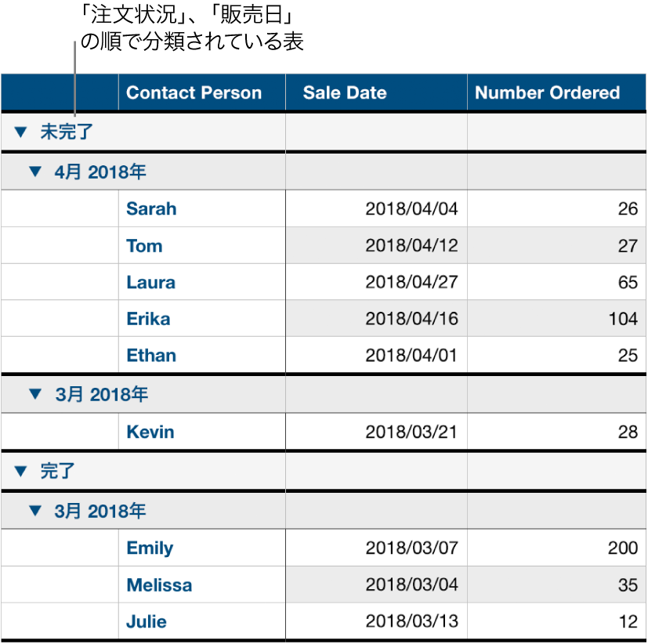648x644 pixels.
Task: Click the Emily contact cell
Action: [150, 548]
